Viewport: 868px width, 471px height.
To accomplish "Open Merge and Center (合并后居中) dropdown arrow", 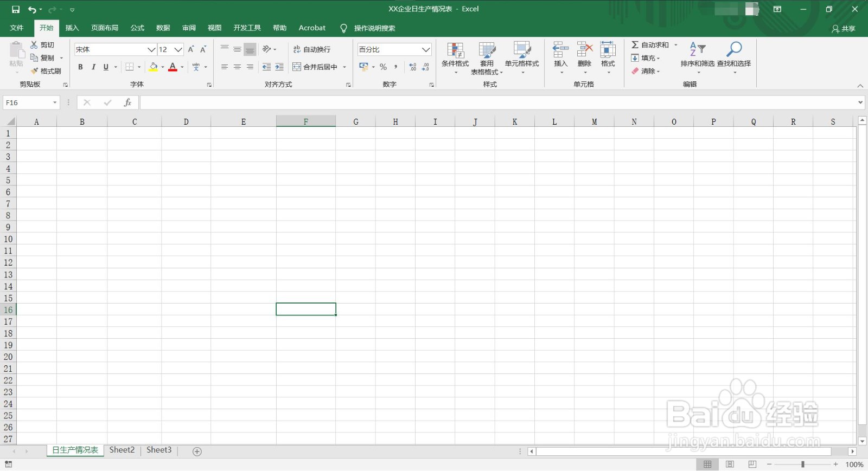I will click(344, 67).
